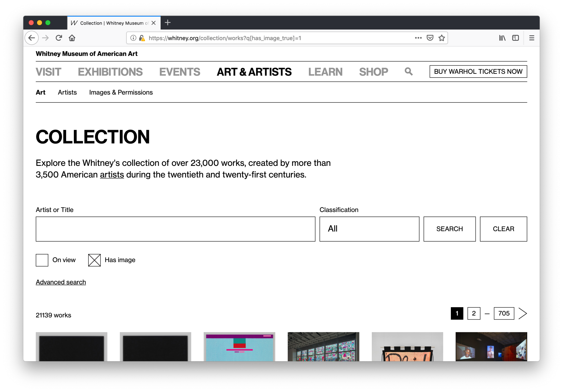This screenshot has height=392, width=563.
Task: Click the Collection browser tab
Action: (114, 23)
